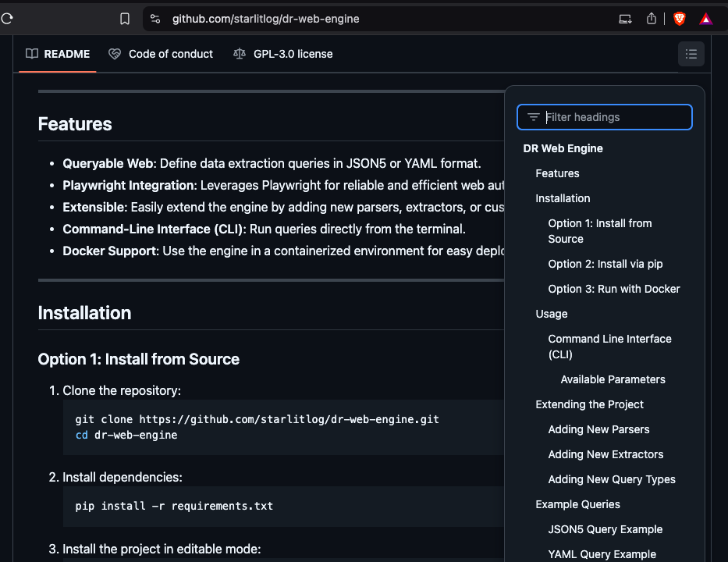Click the README book icon
The image size is (728, 562).
click(31, 54)
